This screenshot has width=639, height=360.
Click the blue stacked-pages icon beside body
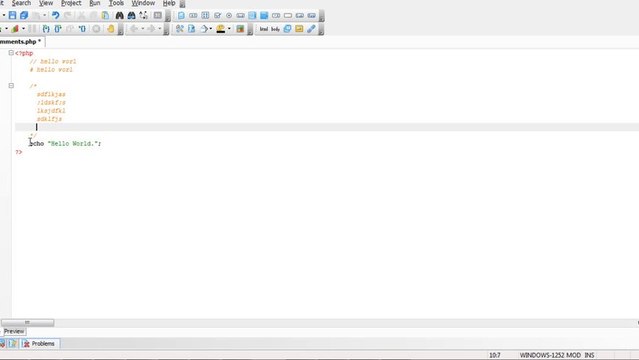(287, 29)
